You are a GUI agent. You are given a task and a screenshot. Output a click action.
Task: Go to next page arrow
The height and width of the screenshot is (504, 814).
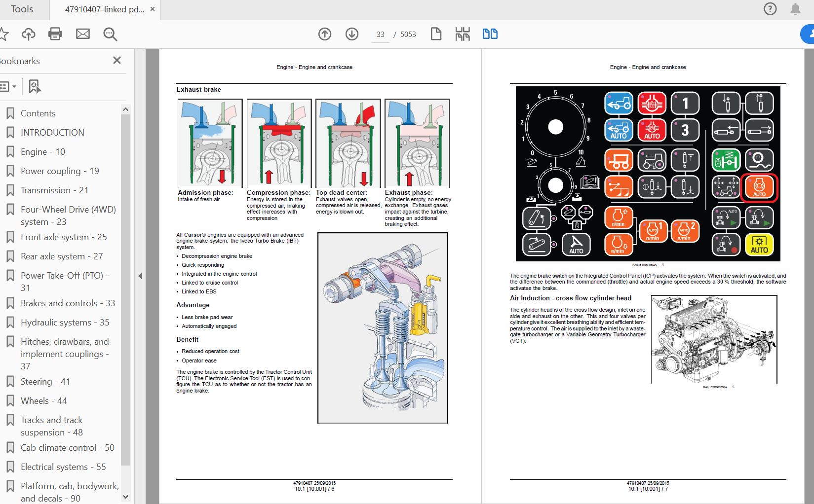coord(352,34)
